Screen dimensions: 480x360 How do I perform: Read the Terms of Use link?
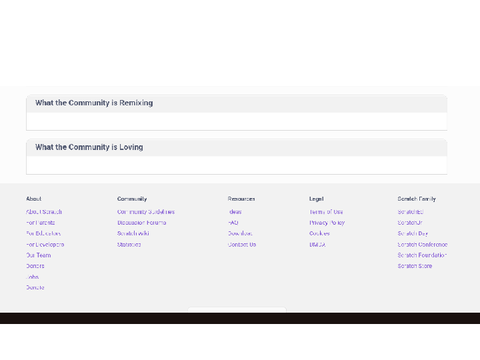tap(326, 212)
